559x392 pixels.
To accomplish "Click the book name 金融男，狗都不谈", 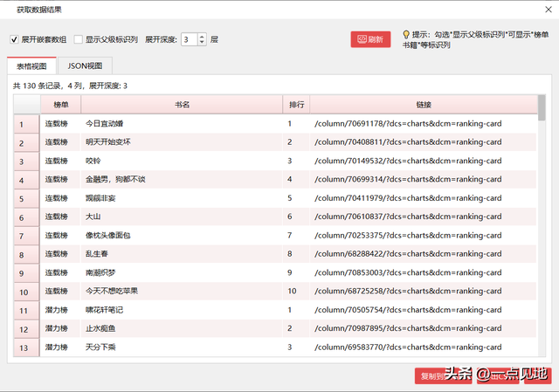I will [x=115, y=179].
